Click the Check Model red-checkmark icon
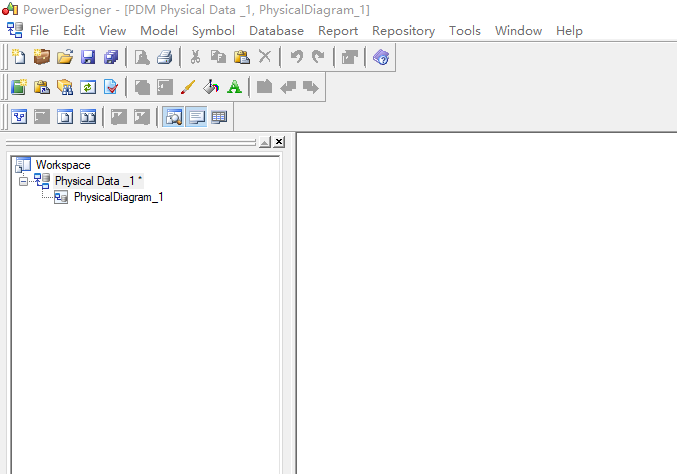Image resolution: width=677 pixels, height=474 pixels. (111, 87)
